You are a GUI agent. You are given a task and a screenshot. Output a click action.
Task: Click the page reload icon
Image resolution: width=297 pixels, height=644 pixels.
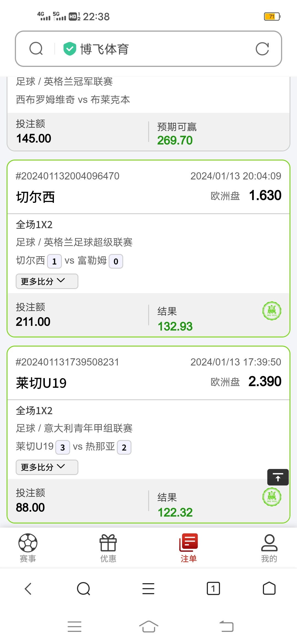262,49
